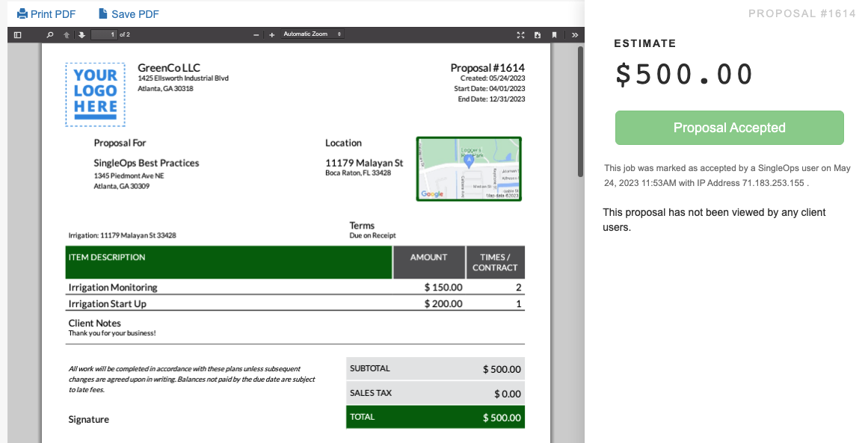Go to next page arrow
This screenshot has height=443, width=868.
81,34
